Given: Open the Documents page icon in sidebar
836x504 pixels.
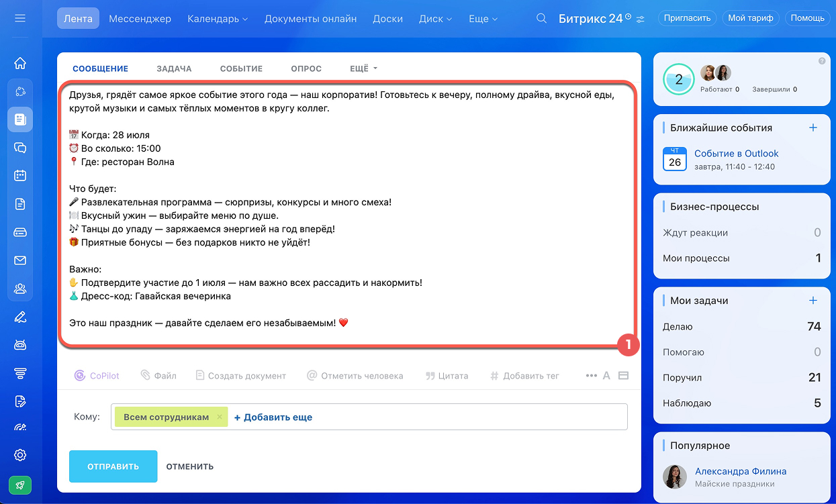Looking at the screenshot, I should (x=20, y=204).
